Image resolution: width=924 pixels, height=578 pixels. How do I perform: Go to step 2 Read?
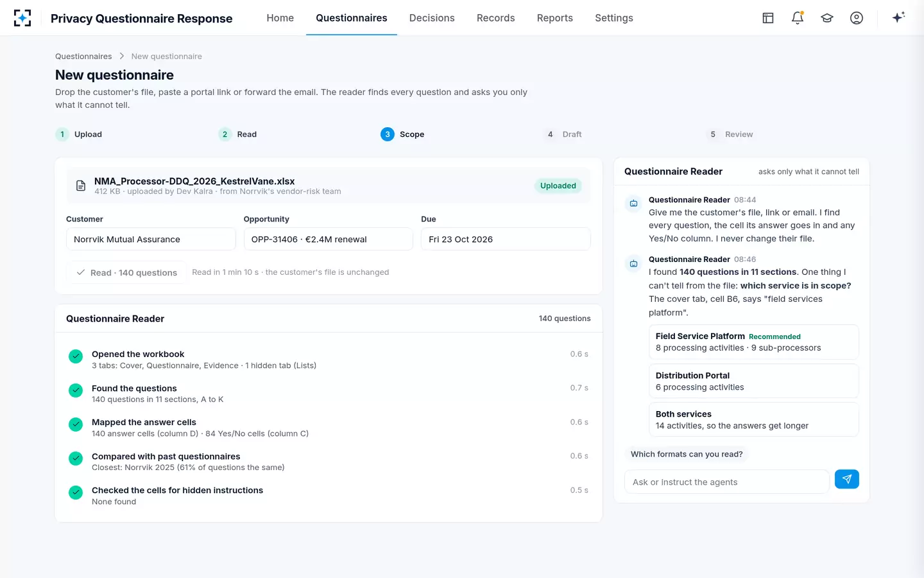(237, 134)
